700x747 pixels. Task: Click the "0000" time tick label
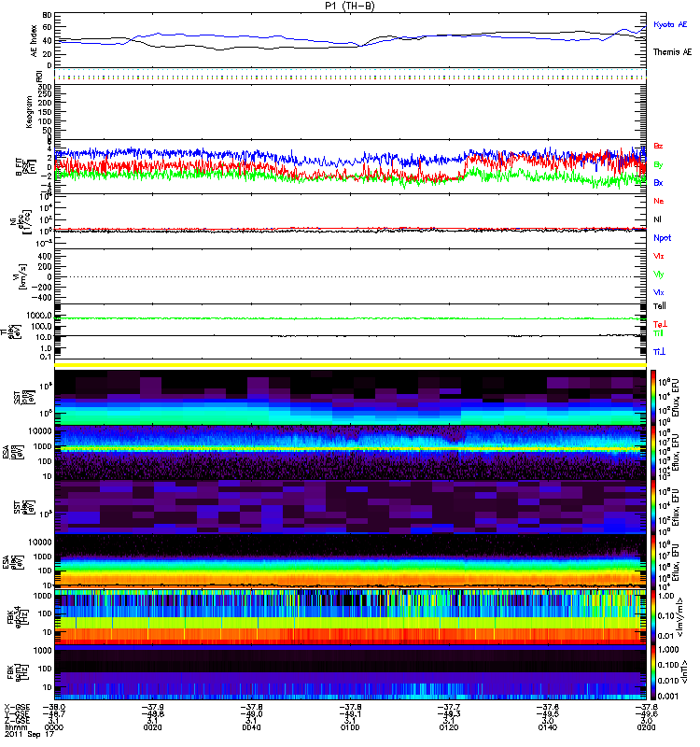54,727
